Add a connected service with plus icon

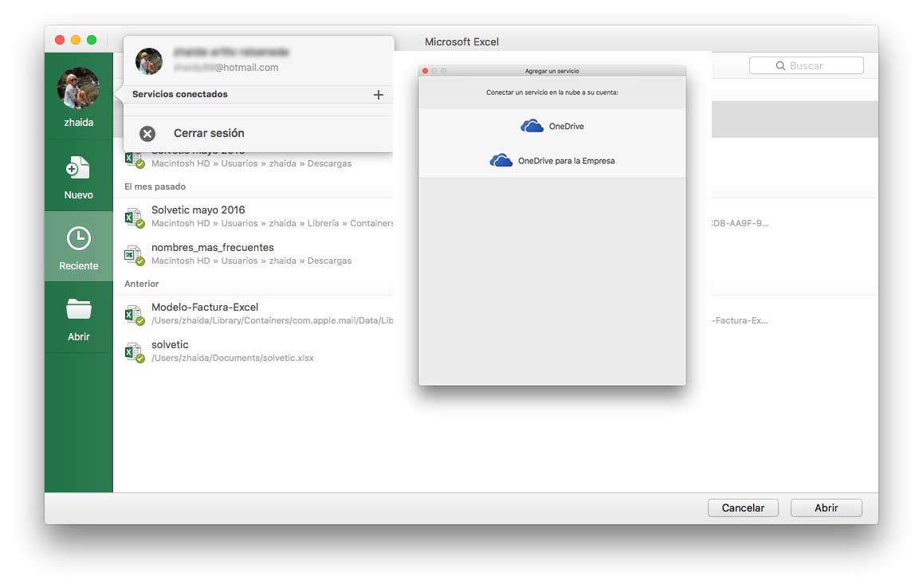[379, 95]
